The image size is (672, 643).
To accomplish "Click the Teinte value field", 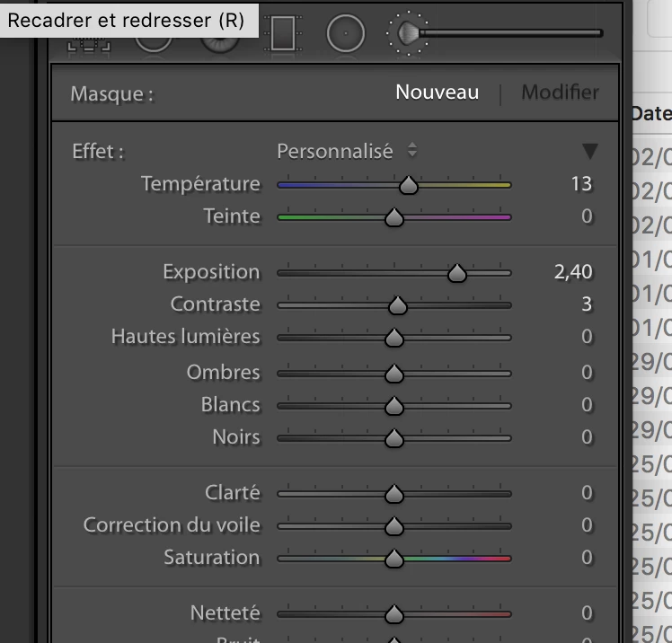I will [588, 216].
